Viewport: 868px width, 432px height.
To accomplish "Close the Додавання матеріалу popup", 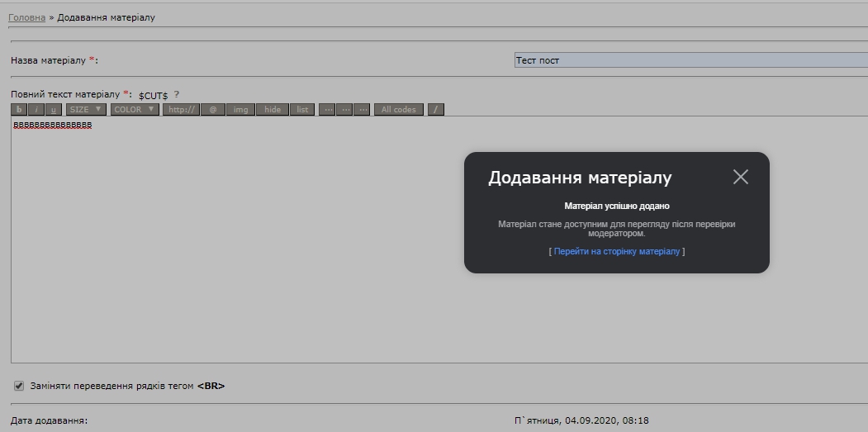I will pos(740,177).
